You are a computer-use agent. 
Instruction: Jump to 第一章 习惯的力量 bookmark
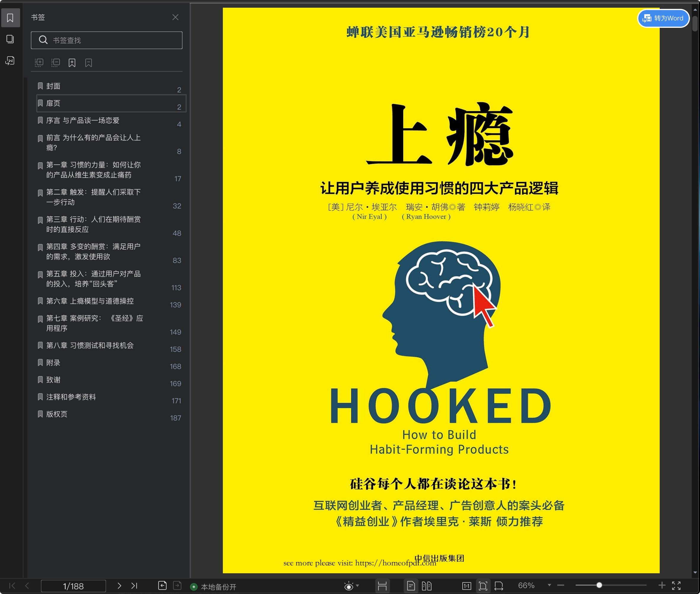pyautogui.click(x=111, y=170)
